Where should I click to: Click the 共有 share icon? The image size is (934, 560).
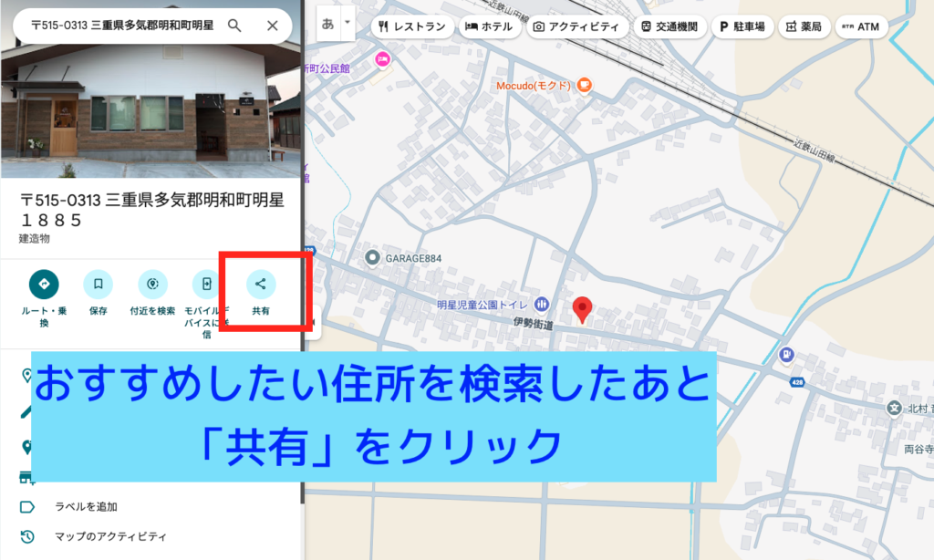pos(261,285)
